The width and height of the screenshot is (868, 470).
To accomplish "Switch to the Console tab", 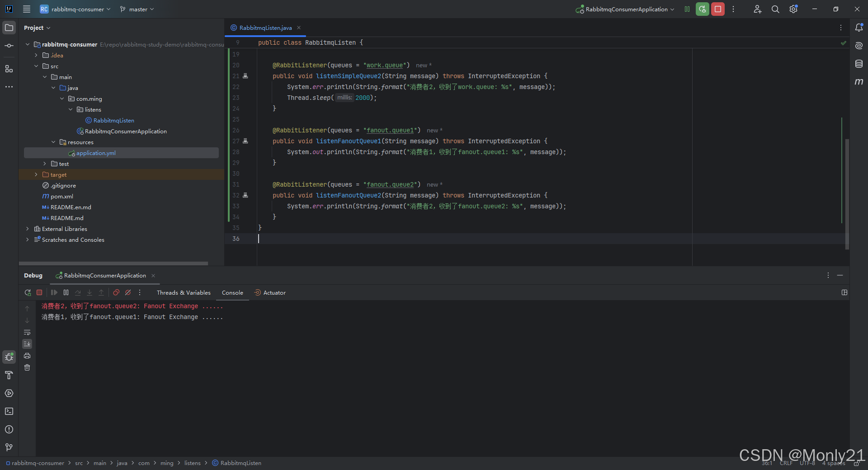I will tap(232, 293).
